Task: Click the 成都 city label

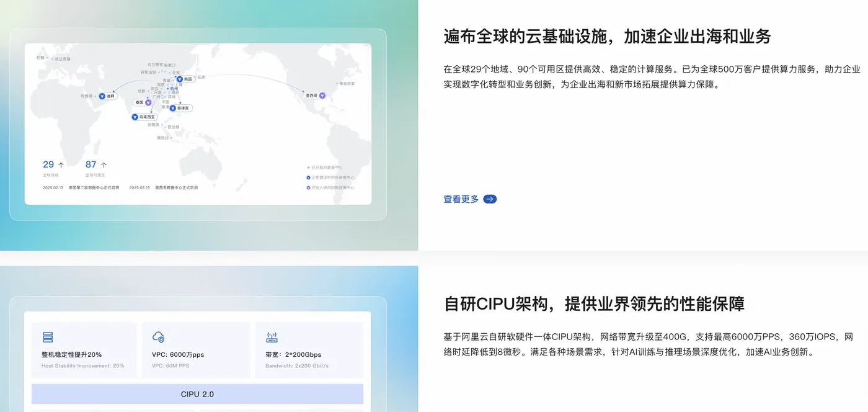Action: click(141, 91)
